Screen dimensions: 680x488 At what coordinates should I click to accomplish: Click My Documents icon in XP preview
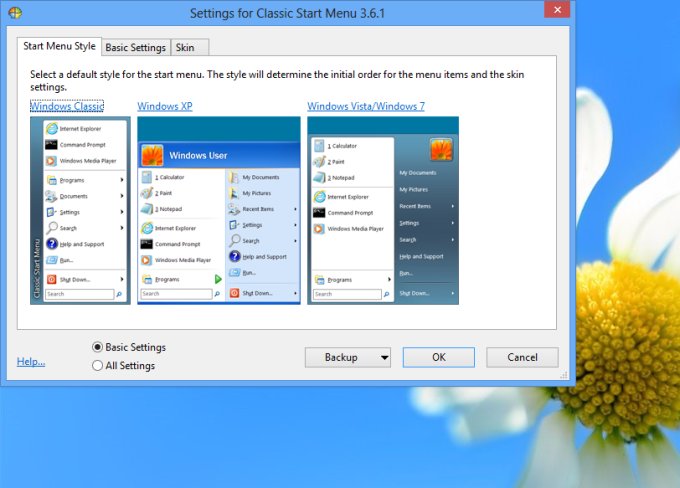234,177
